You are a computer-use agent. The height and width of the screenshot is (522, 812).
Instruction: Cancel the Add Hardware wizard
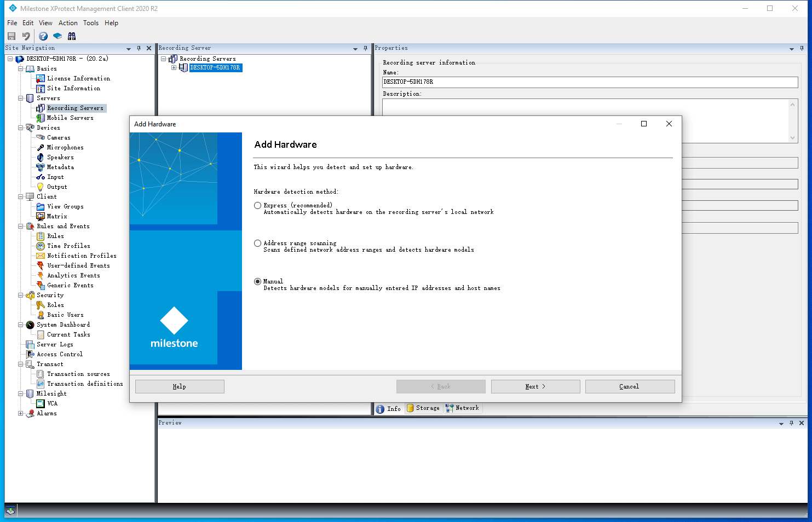pos(630,386)
